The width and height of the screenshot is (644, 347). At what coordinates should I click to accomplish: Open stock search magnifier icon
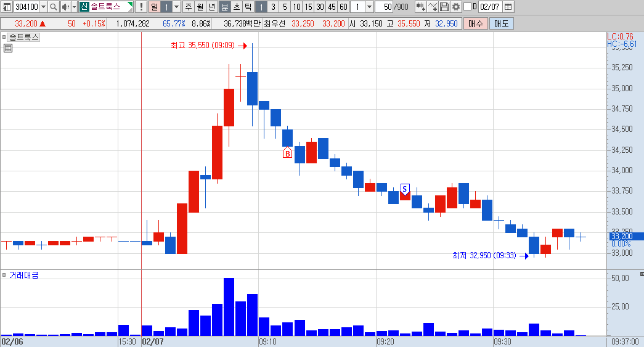pyautogui.click(x=54, y=7)
